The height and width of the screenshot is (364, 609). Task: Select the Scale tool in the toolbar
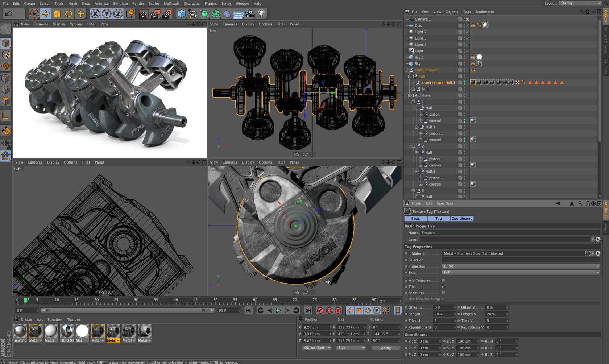tap(57, 13)
